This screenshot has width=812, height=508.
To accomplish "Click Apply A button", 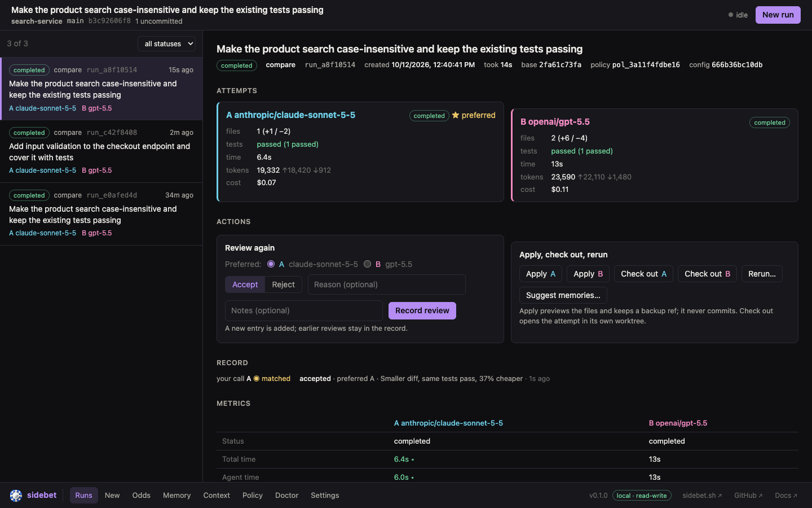I will click(x=541, y=274).
